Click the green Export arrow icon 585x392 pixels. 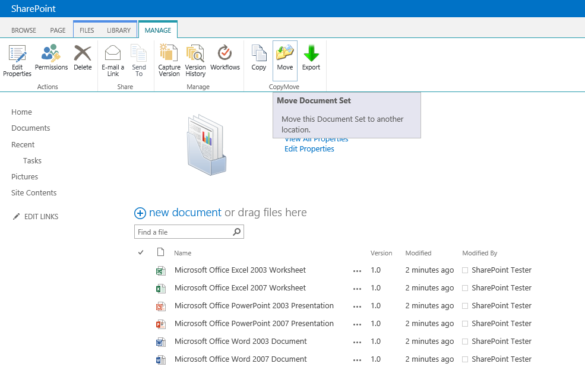pyautogui.click(x=311, y=53)
